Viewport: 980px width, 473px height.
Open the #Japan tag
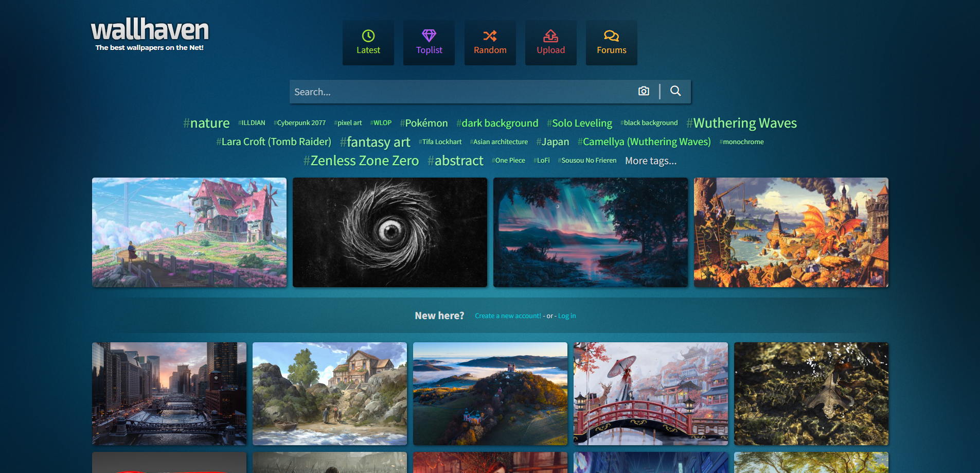click(553, 142)
